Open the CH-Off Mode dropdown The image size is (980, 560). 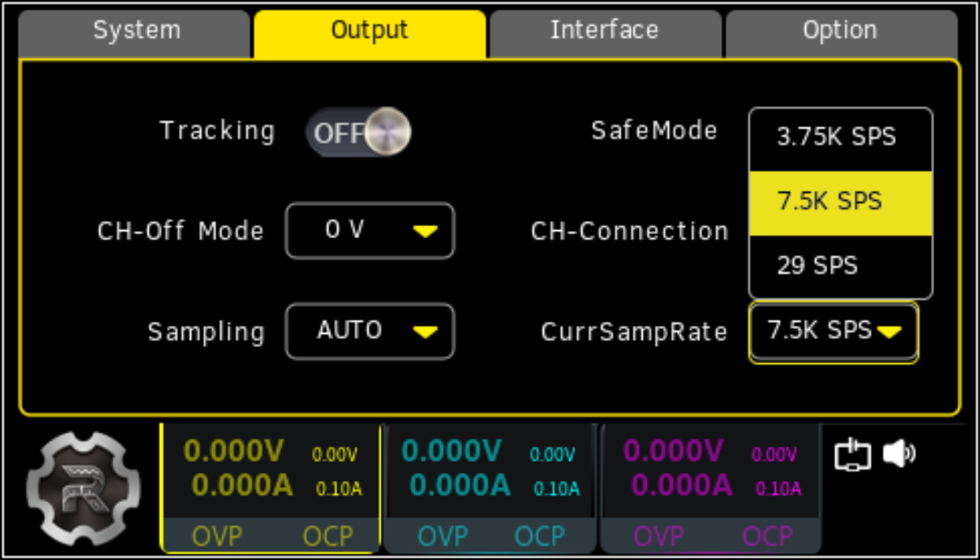click(369, 231)
